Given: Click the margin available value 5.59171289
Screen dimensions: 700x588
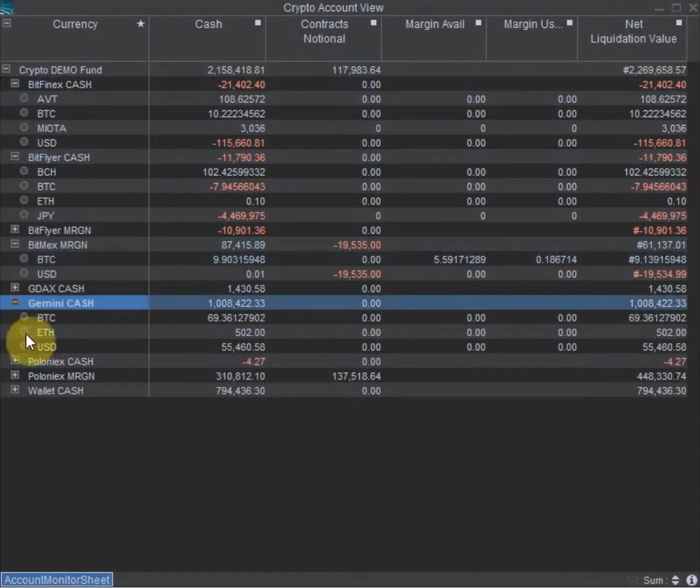Looking at the screenshot, I should [460, 259].
